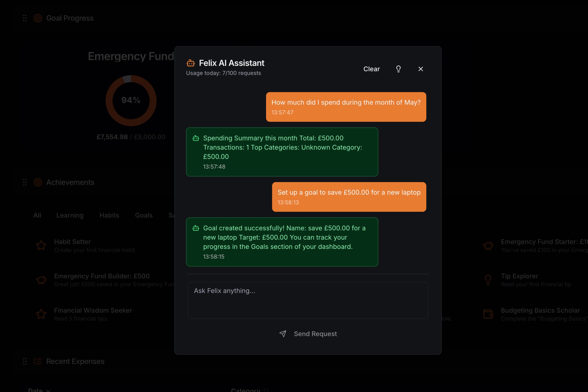588x392 pixels.
Task: Click the 13:57:47 timestamp
Action: [x=282, y=112]
